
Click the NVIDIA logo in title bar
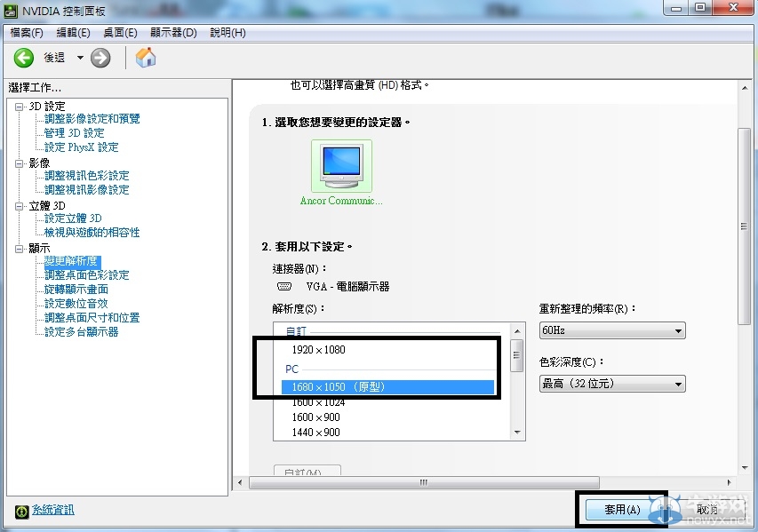pos(11,11)
